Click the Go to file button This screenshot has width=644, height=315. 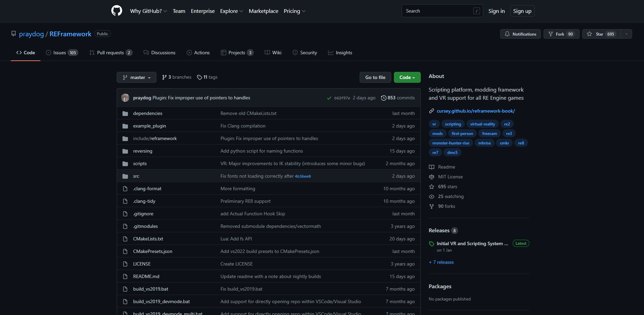(x=375, y=77)
